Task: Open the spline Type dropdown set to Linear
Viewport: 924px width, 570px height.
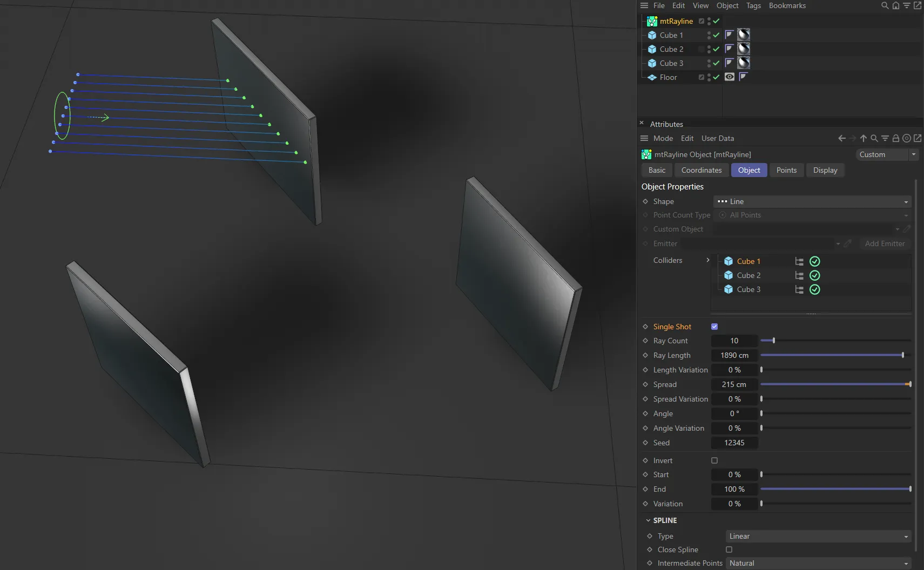Action: (x=818, y=536)
